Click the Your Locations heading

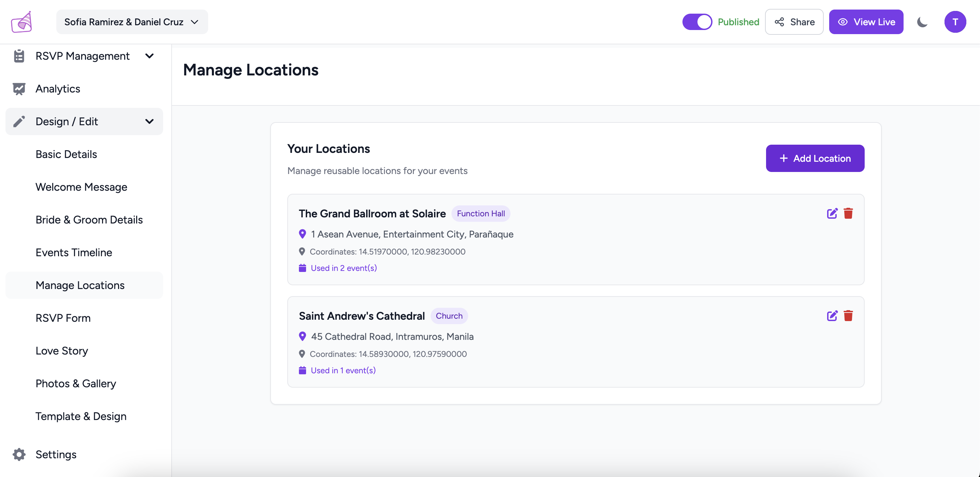[x=328, y=148]
